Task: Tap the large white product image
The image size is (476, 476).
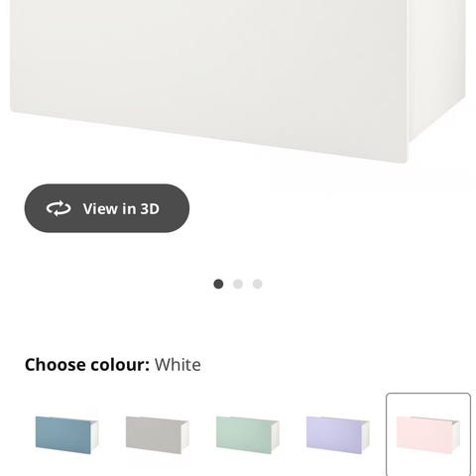Action: click(x=238, y=81)
